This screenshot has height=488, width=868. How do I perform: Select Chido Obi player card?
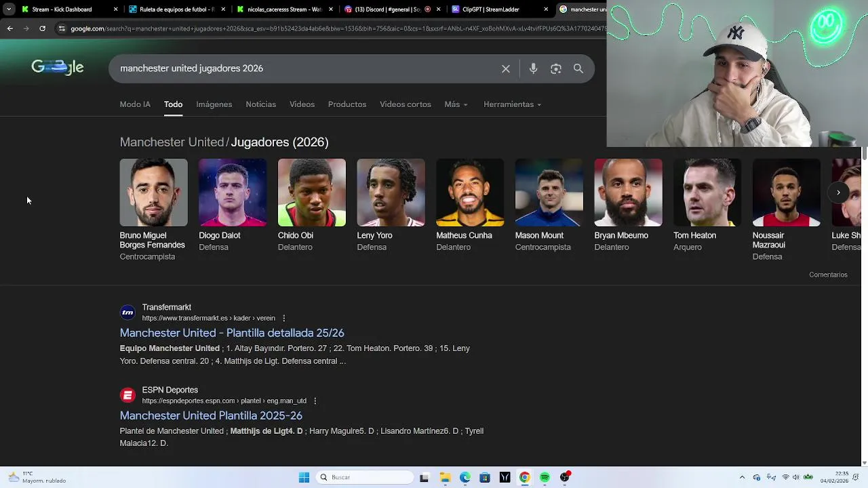click(312, 205)
